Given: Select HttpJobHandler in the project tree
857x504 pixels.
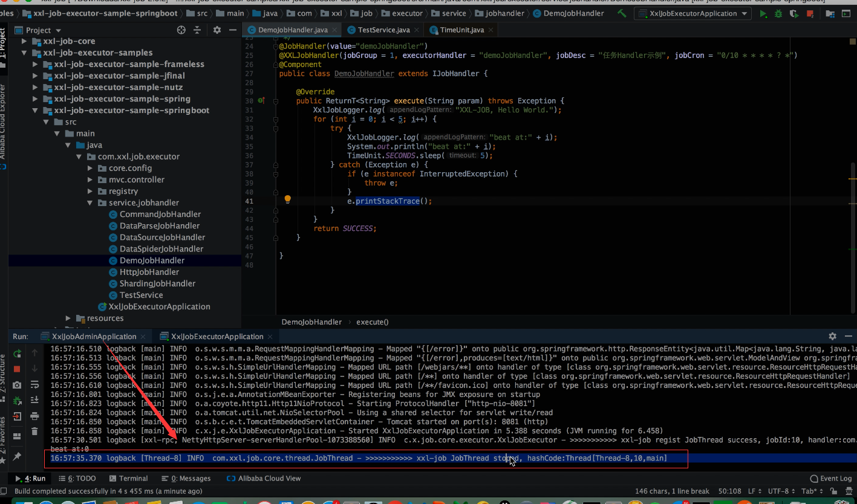Looking at the screenshot, I should pyautogui.click(x=149, y=272).
